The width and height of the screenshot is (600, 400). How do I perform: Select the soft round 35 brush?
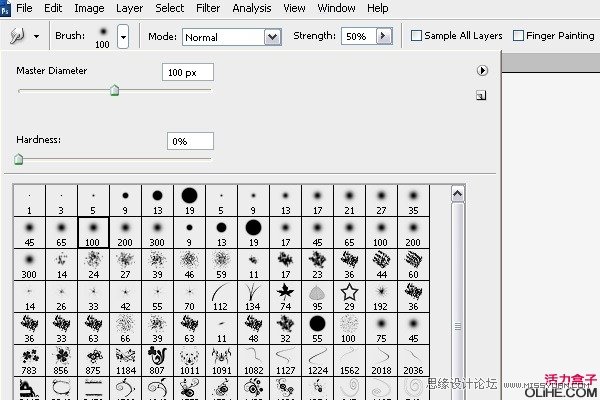tap(413, 201)
